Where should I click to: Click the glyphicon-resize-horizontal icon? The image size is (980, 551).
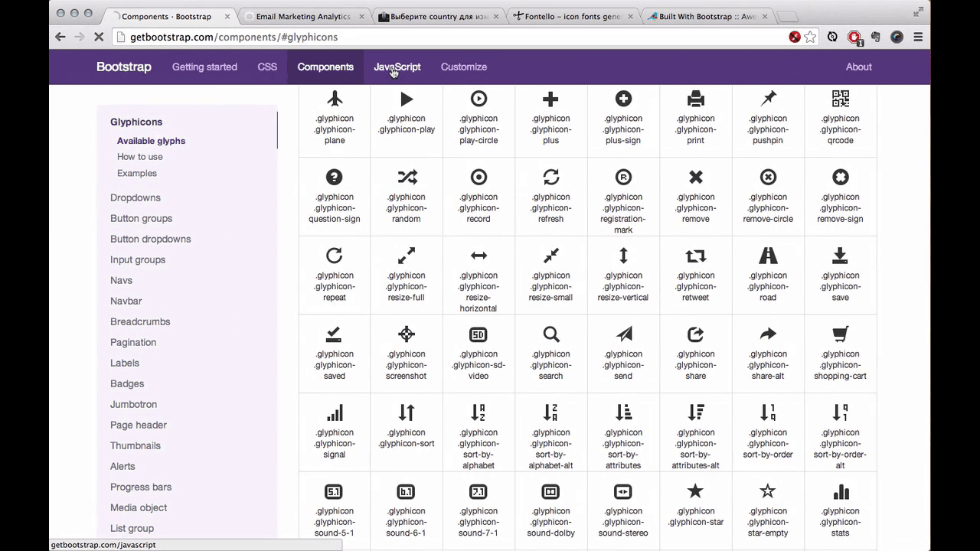pos(479,256)
